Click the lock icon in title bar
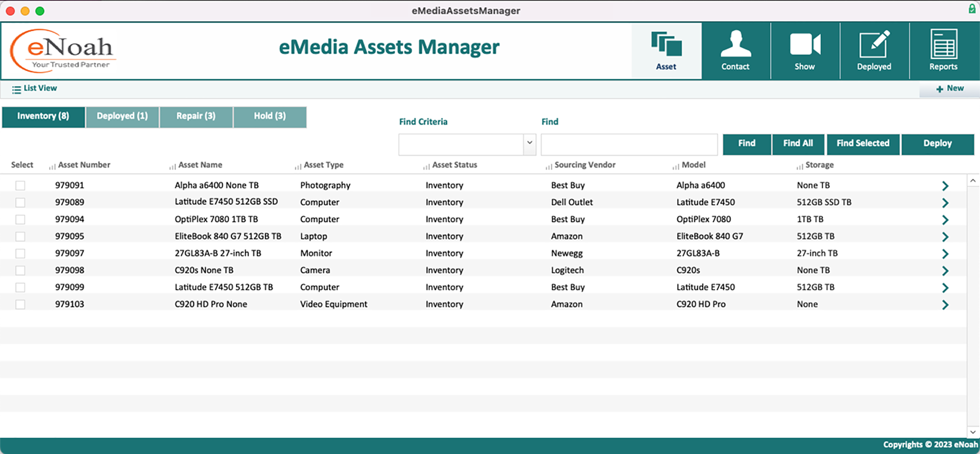980x454 pixels. point(972,9)
